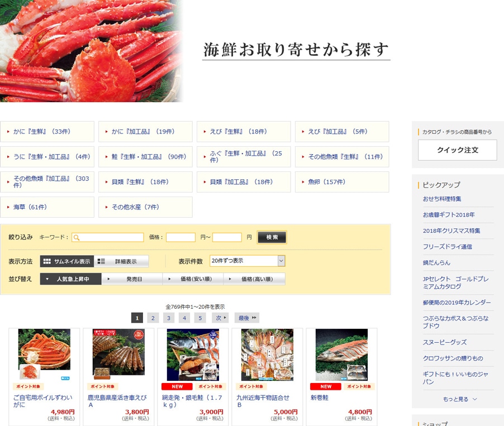Sort by 価格(安い順) lowest price
Image resolution: width=504 pixels, height=426 pixels.
pyautogui.click(x=193, y=279)
